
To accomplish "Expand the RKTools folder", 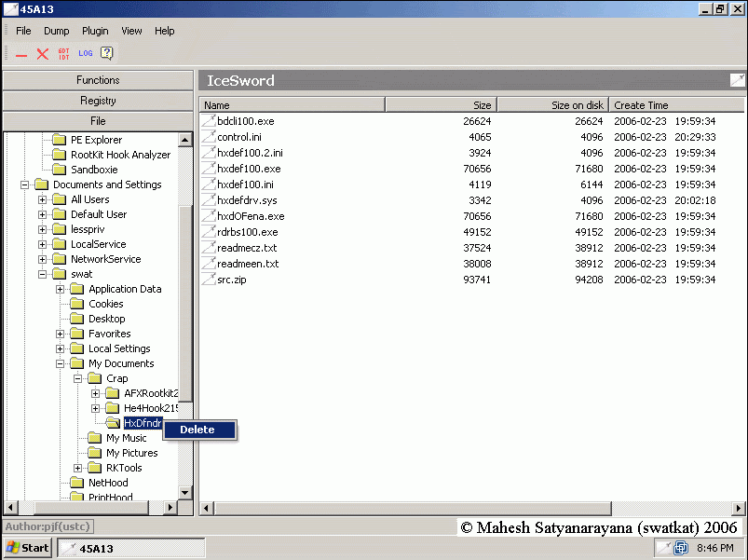I will click(77, 468).
